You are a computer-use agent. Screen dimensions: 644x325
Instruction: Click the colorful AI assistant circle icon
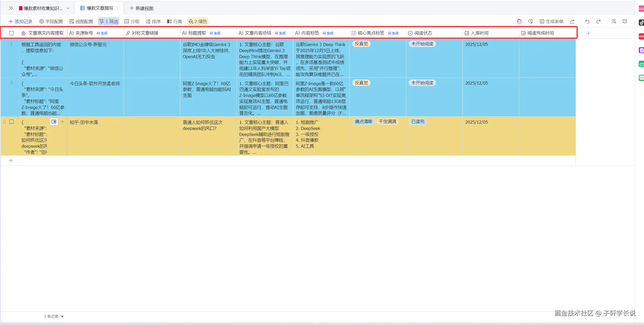(519, 21)
